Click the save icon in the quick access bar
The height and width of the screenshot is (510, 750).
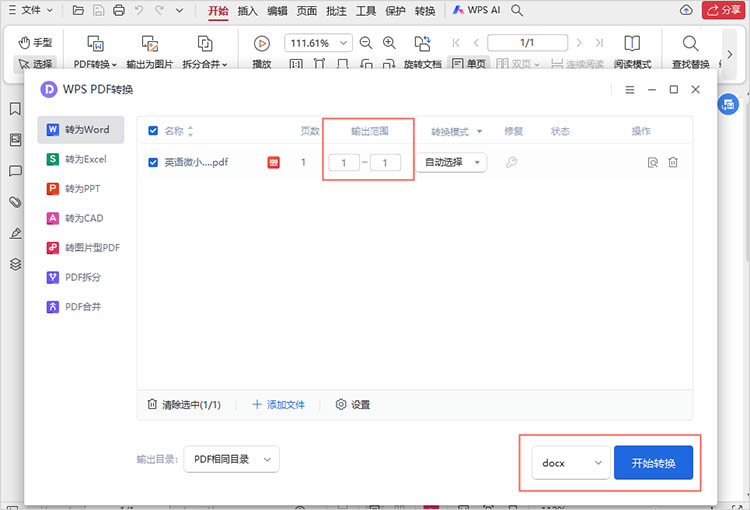[98, 10]
